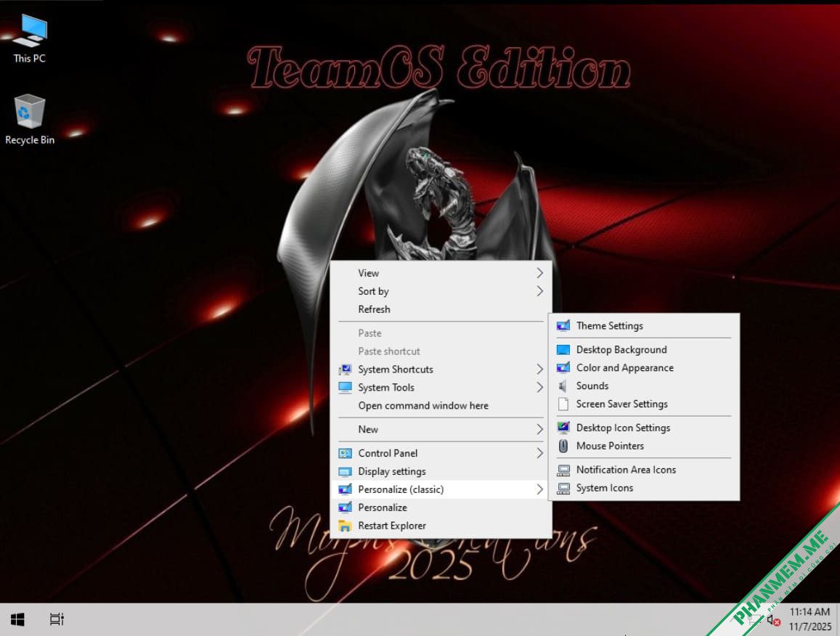Click the Personalize (classic) submenu arrow
Screen dimensions: 840x636
540,489
